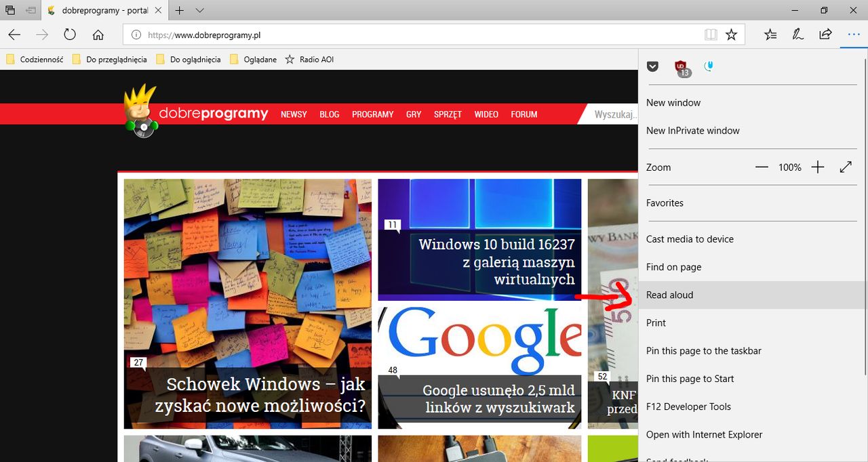868x462 pixels.
Task: Increase zoom with plus button
Action: click(x=818, y=167)
